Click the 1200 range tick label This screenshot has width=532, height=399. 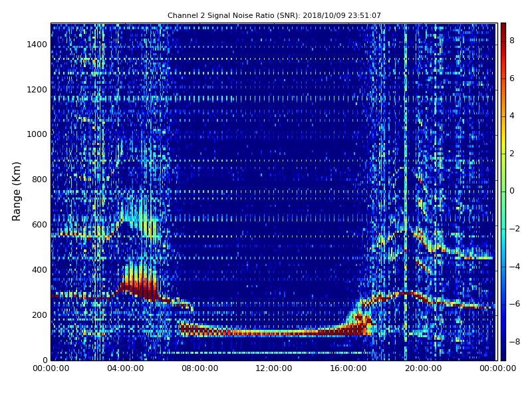pyautogui.click(x=37, y=90)
